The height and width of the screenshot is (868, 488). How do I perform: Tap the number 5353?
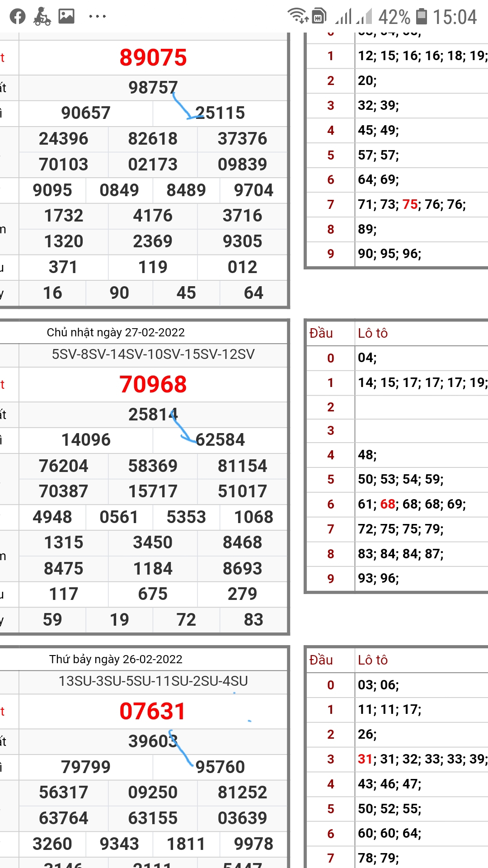click(186, 517)
